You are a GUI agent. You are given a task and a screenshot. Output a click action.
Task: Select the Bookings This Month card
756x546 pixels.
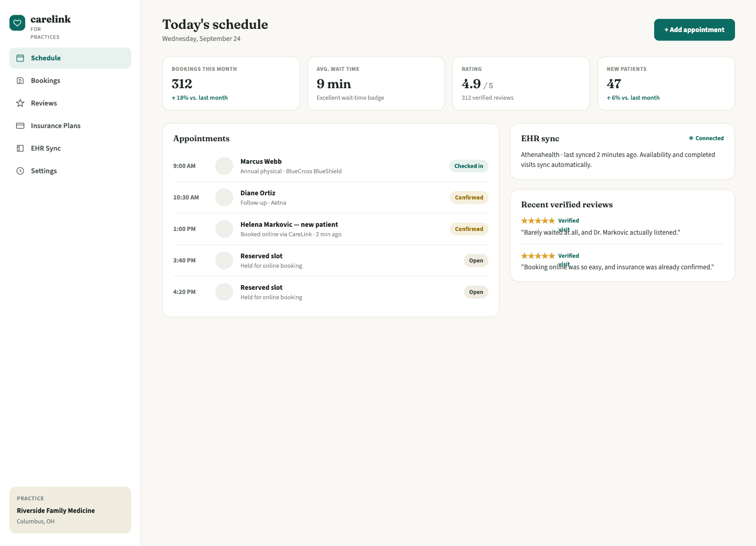click(x=231, y=83)
